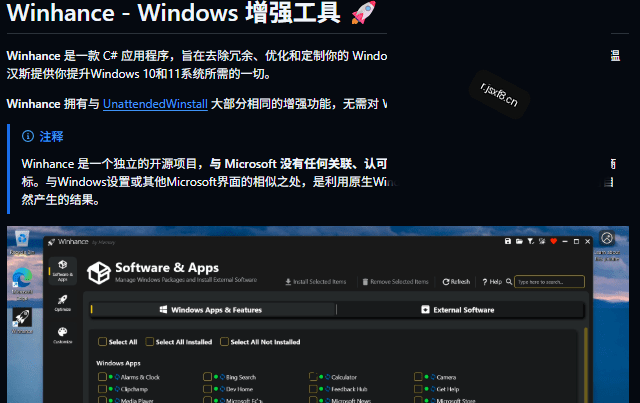
Task: Click the Windows Apps section heading
Action: 118,363
